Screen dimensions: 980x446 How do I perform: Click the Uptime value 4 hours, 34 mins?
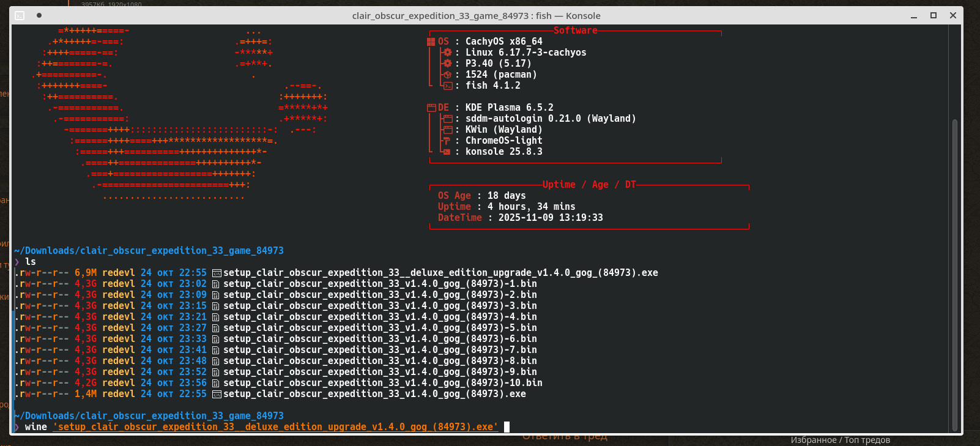click(532, 207)
